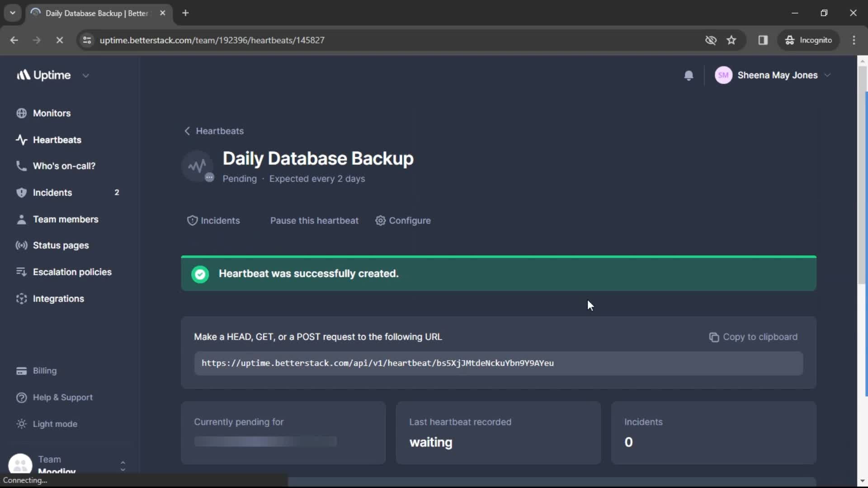868x488 pixels.
Task: Click the Monitors globe icon
Action: (x=21, y=113)
